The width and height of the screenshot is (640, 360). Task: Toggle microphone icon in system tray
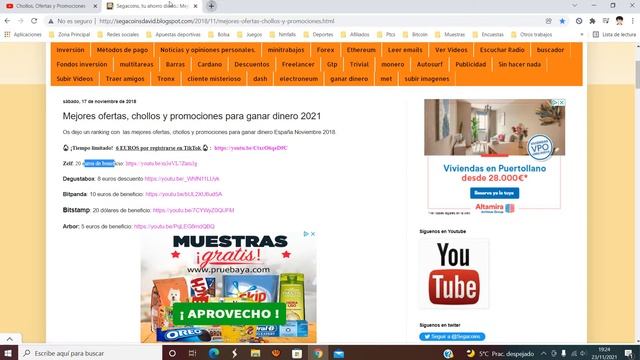click(x=564, y=353)
